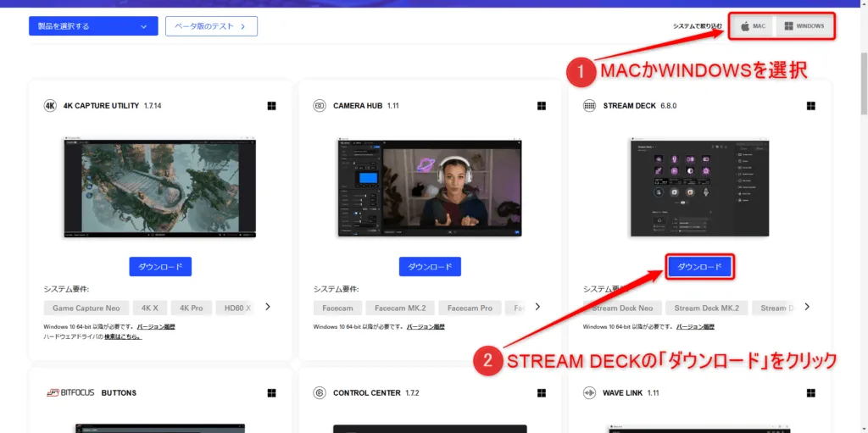Click Windows icon on Control Center card
Screen dimensions: 868x433
[x=541, y=392]
